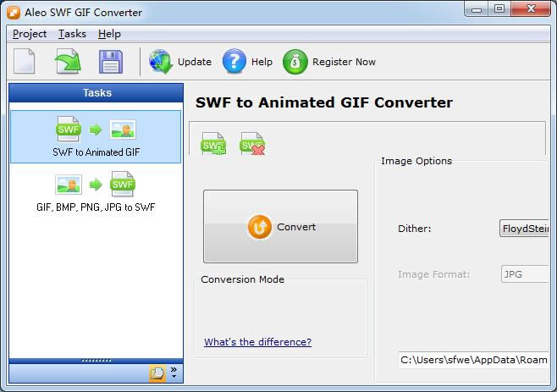Open Help via the blue question mark icon

click(x=234, y=62)
